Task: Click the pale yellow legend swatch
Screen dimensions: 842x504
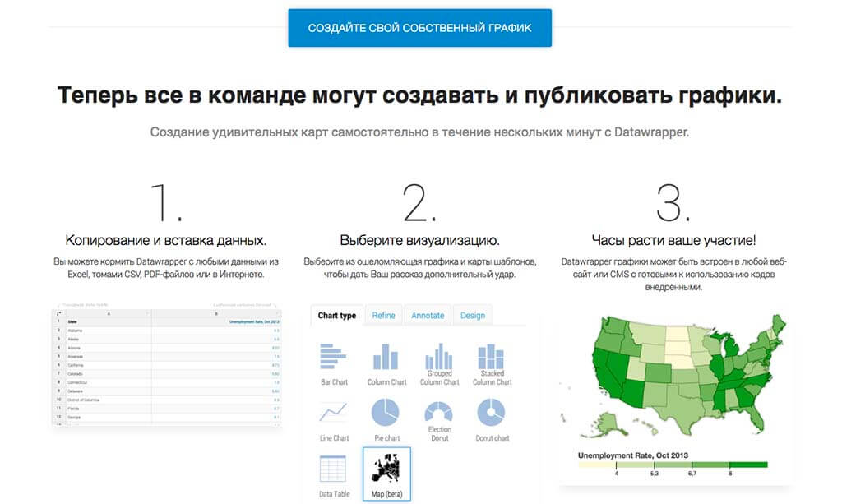Action: [x=597, y=465]
